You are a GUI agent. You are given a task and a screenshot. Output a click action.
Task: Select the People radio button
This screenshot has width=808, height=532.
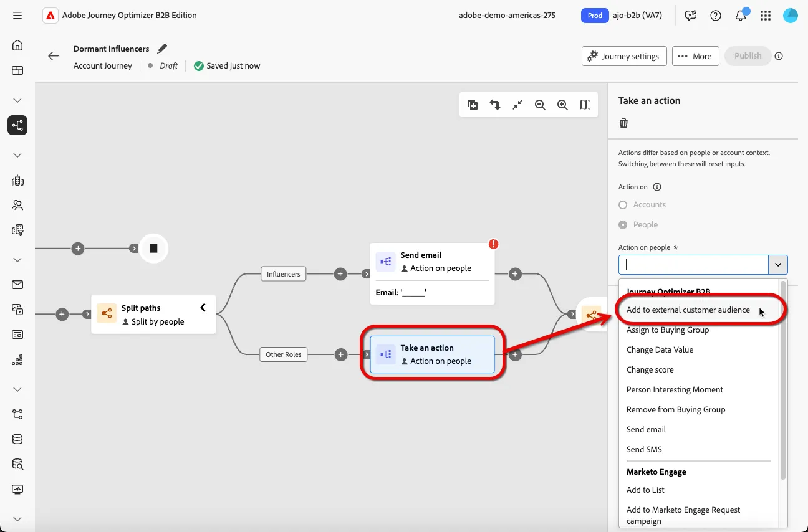pos(623,225)
